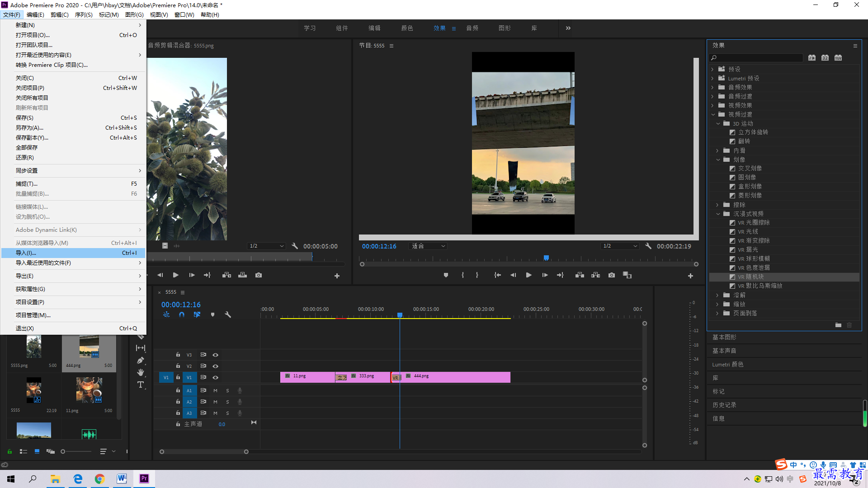Open the 编辑(E) menu
This screenshot has height=488, width=868.
[x=35, y=14]
